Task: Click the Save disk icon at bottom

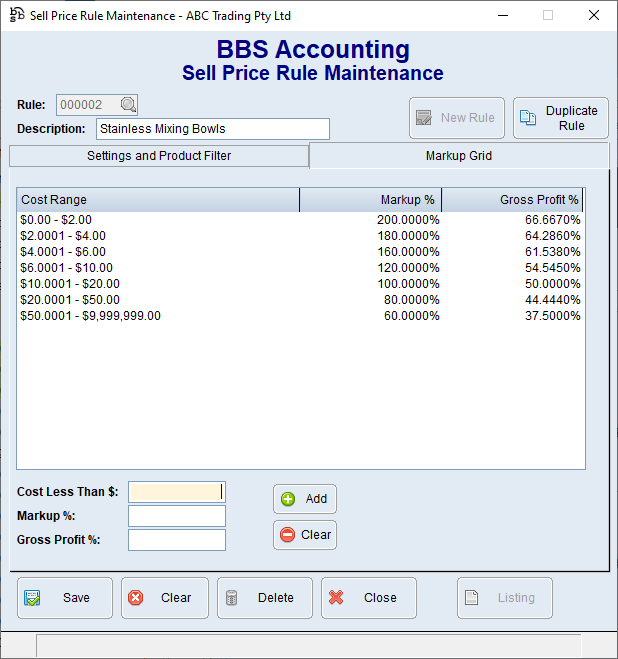Action: tap(33, 598)
